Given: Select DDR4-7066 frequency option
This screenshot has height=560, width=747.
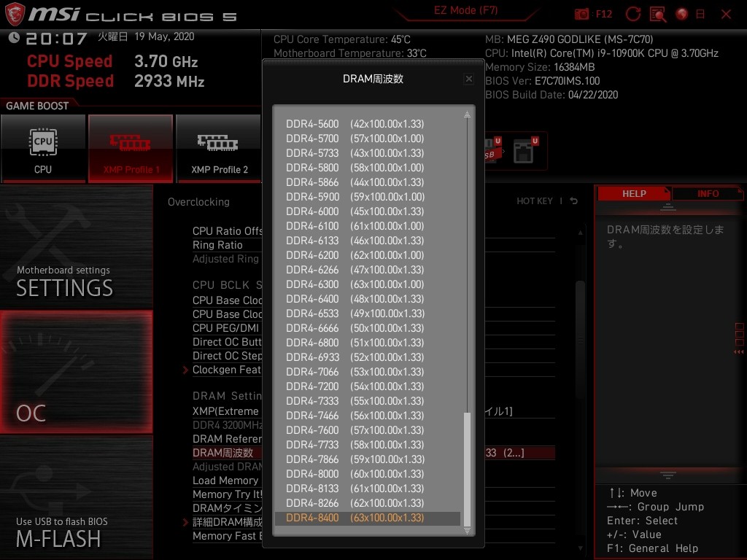Looking at the screenshot, I should [x=368, y=372].
